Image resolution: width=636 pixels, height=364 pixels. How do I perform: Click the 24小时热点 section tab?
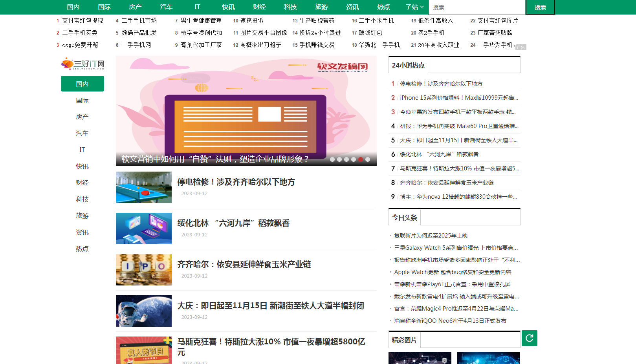(408, 65)
